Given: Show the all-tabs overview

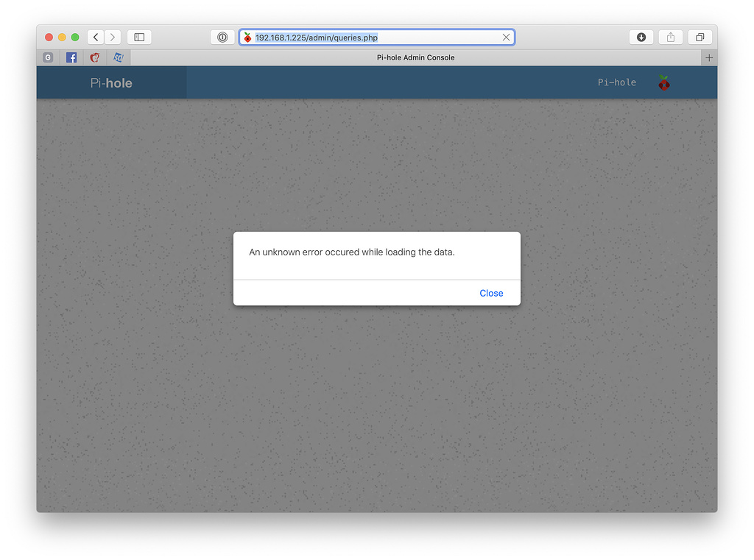Looking at the screenshot, I should 700,38.
